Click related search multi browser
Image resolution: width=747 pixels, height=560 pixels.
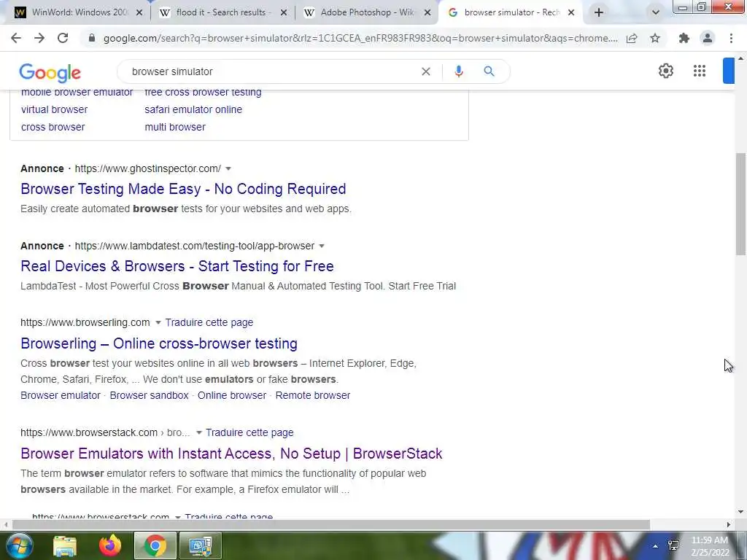pyautogui.click(x=175, y=127)
